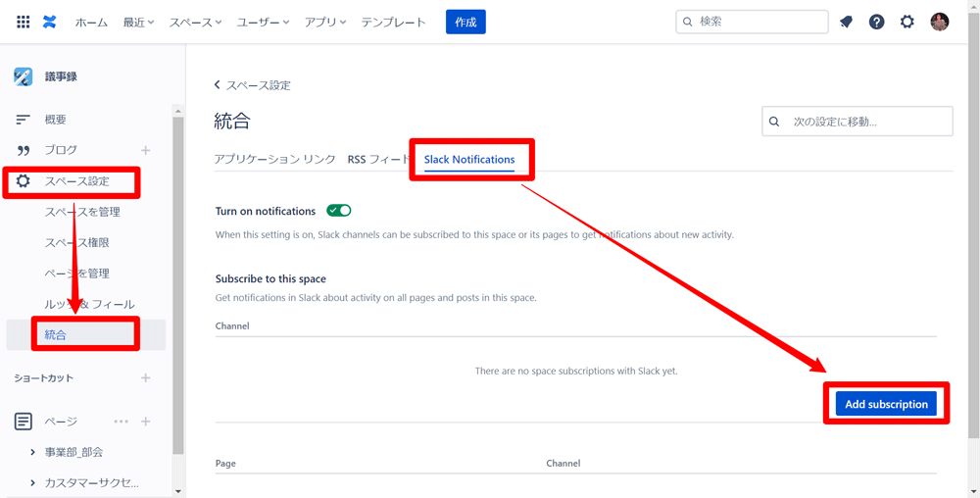
Task: Open the notifications bell icon
Action: 846,22
